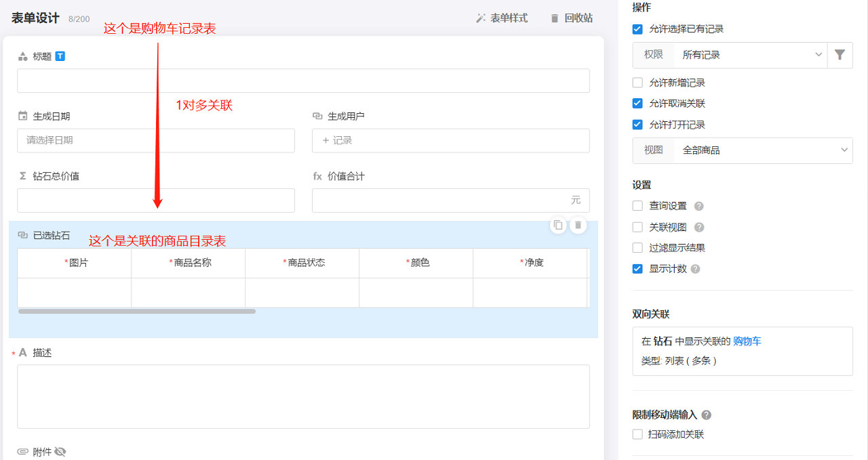The width and height of the screenshot is (868, 460).
Task: Disable the 允许取消关联 checkbox
Action: click(x=636, y=104)
